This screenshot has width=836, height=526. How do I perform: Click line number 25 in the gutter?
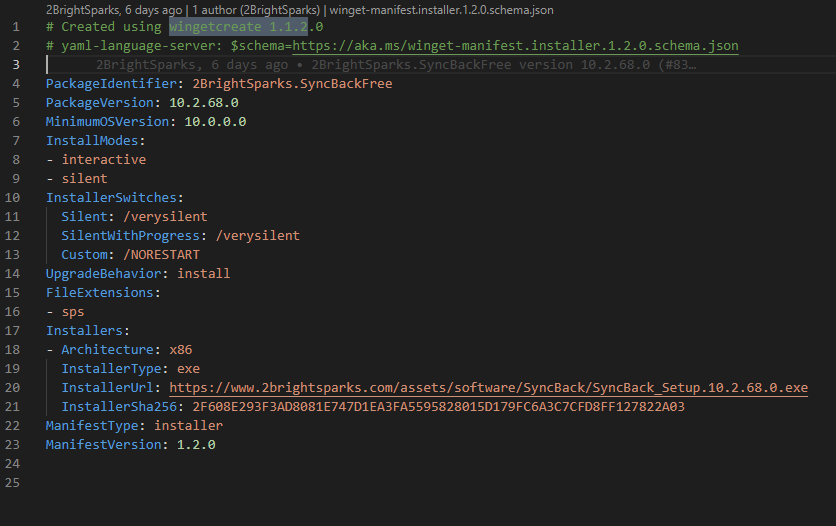click(12, 483)
